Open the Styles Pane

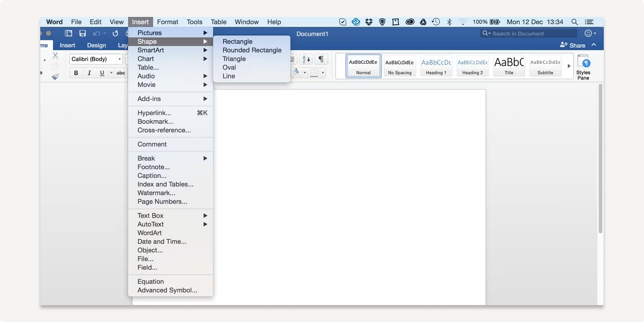click(583, 67)
